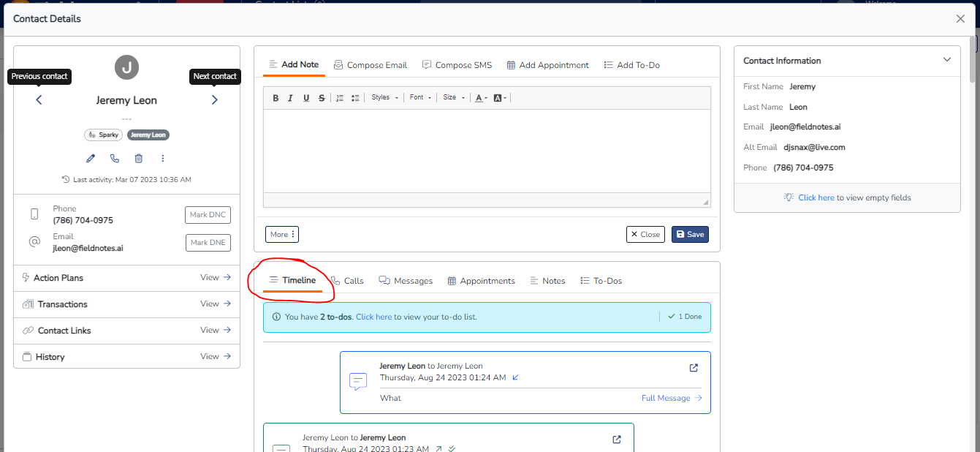
Task: Open the Appointments tab
Action: pyautogui.click(x=481, y=281)
